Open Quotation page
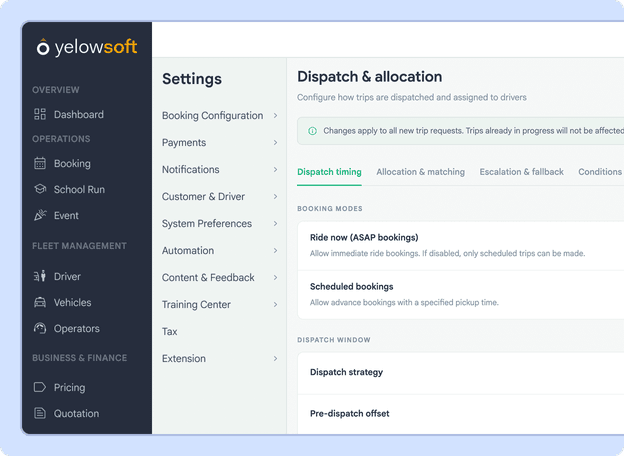 pyautogui.click(x=76, y=413)
